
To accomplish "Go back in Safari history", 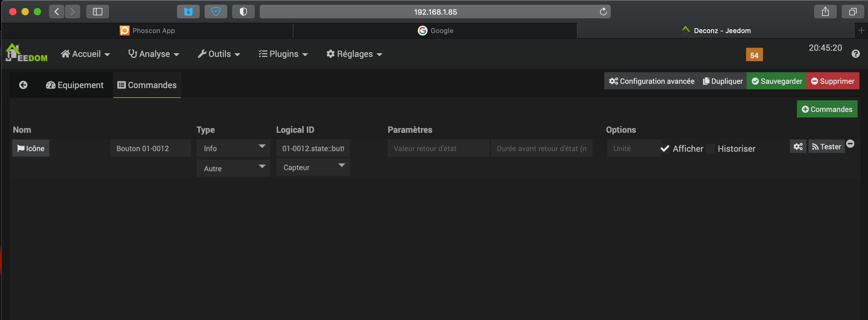I will pos(57,12).
